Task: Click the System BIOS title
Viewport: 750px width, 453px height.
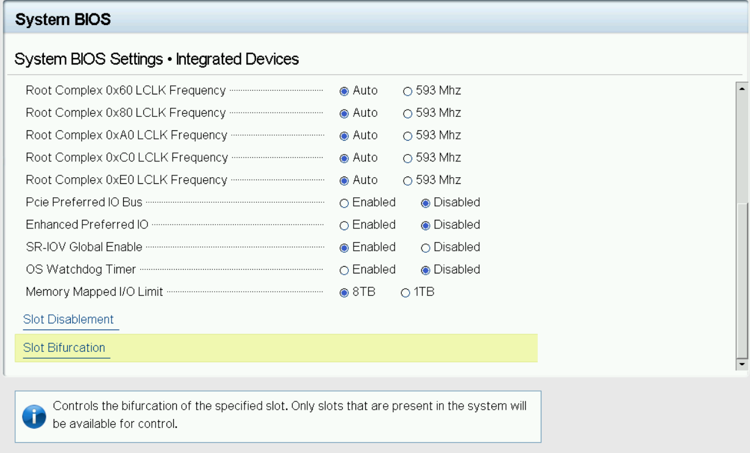Action: (63, 19)
